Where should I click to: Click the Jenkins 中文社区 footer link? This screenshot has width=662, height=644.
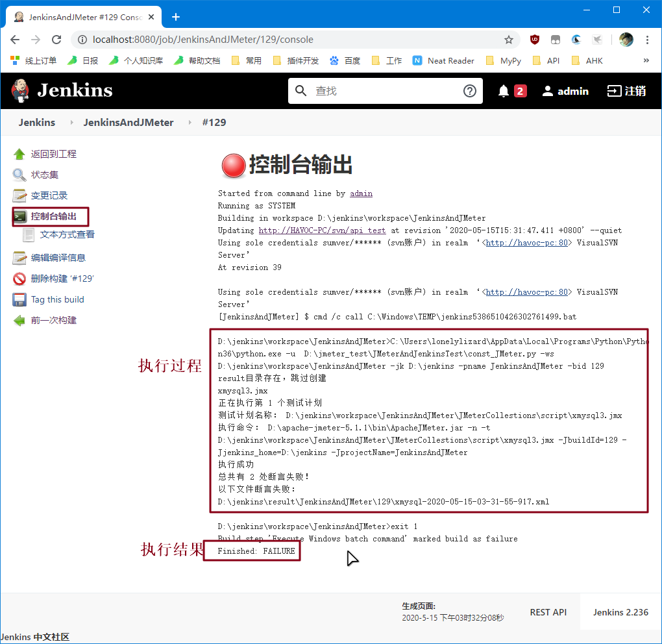[x=34, y=637]
